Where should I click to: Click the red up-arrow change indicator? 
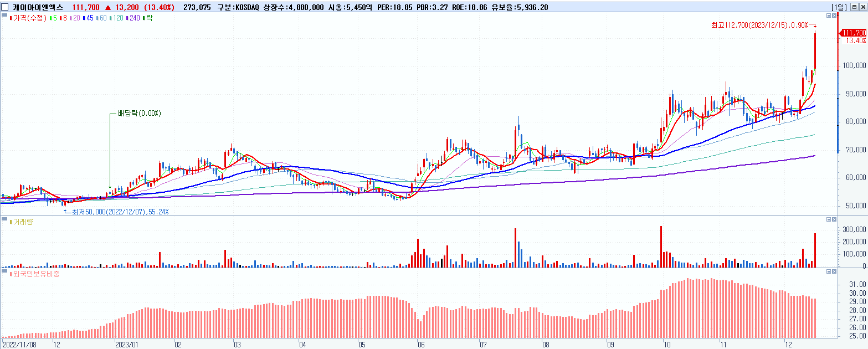[x=107, y=7]
